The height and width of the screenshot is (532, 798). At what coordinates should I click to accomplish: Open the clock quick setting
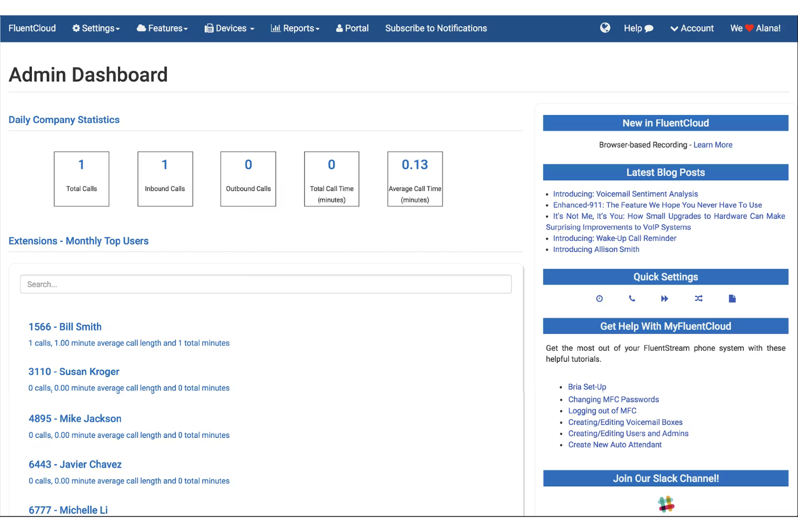tap(599, 299)
